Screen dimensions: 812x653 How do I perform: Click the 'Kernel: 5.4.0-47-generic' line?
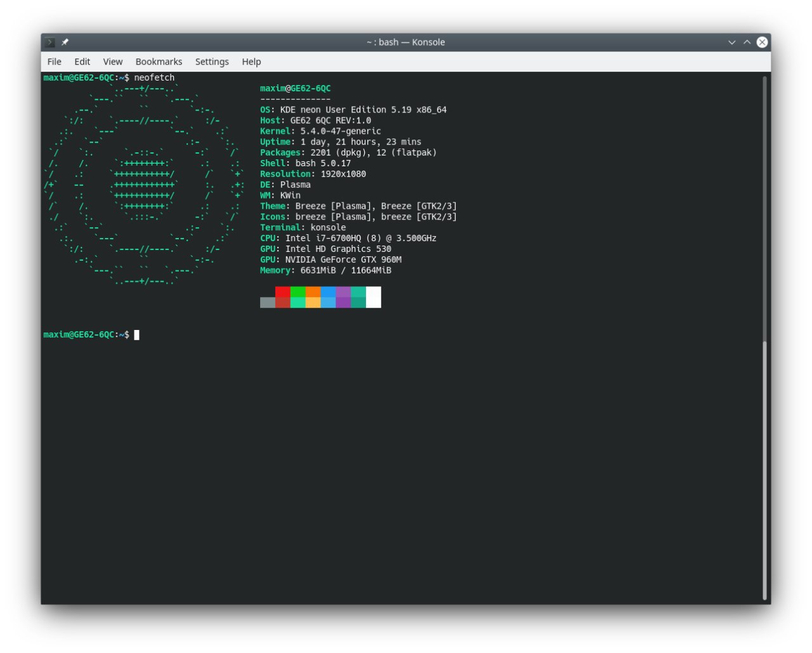[x=320, y=131]
